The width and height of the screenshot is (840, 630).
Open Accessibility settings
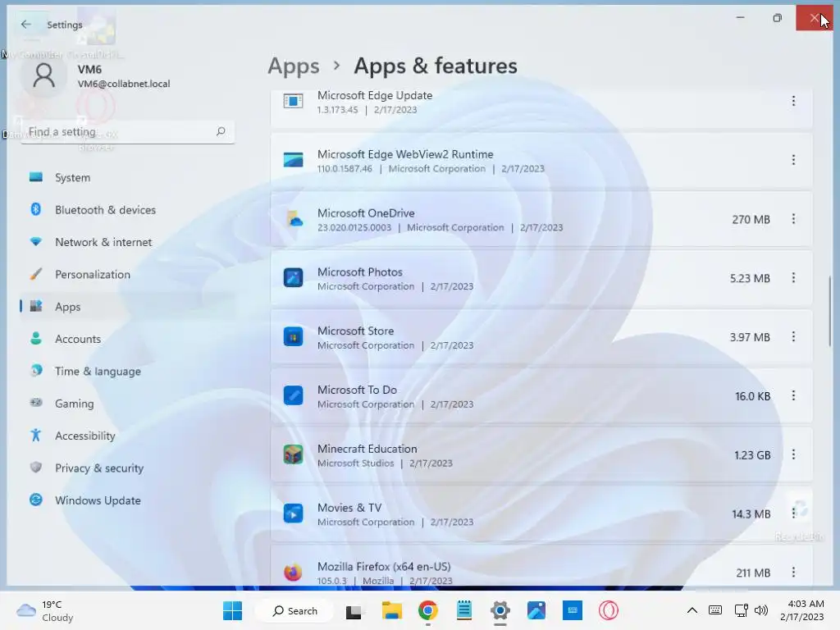127,436
